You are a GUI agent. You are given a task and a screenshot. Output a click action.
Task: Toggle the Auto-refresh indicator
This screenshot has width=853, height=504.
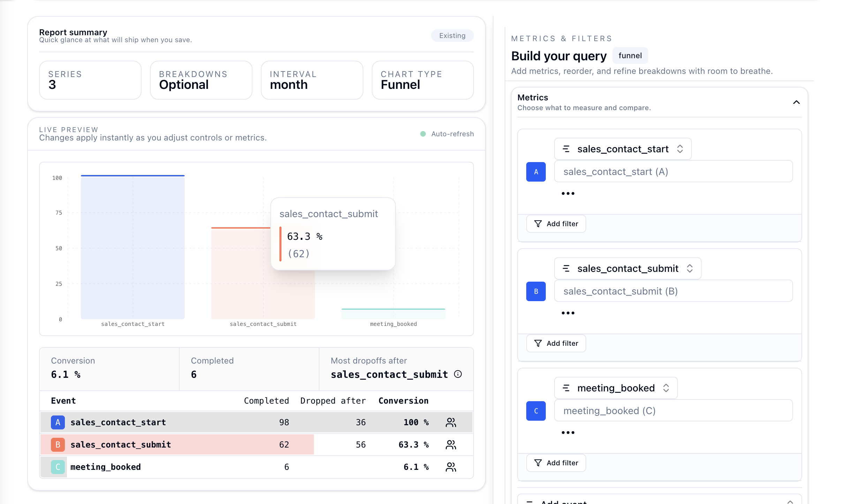(447, 133)
